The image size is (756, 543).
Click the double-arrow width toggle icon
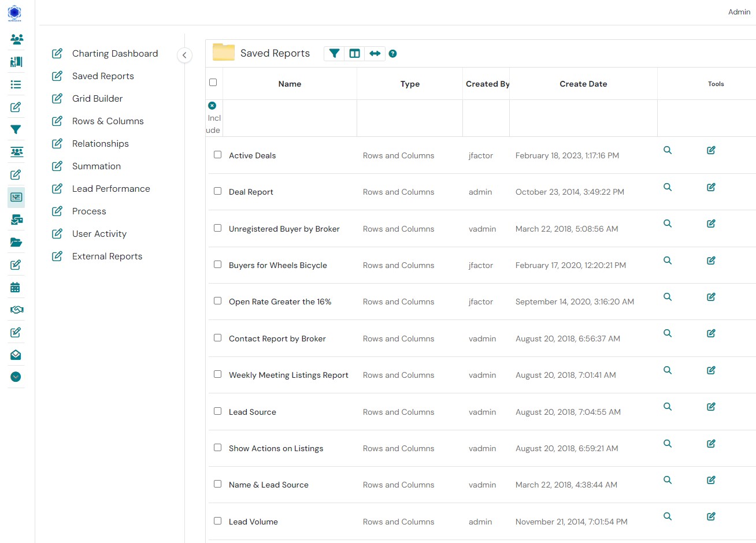click(x=375, y=54)
